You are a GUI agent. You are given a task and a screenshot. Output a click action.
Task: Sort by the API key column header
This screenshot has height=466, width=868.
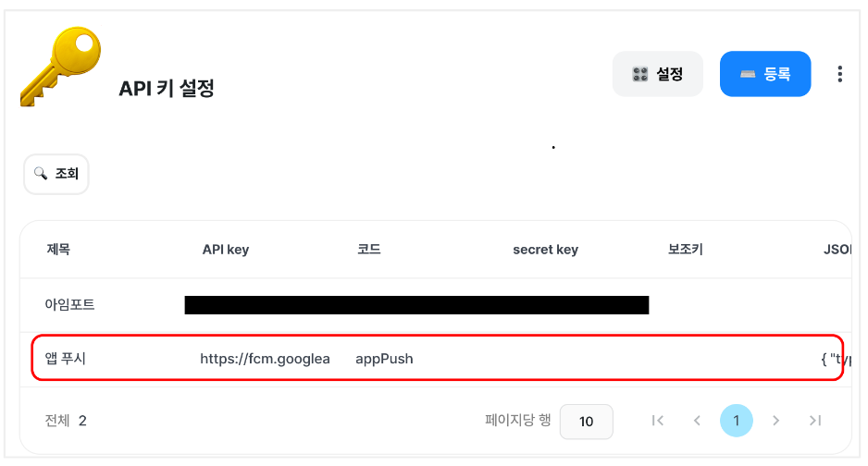[225, 250]
